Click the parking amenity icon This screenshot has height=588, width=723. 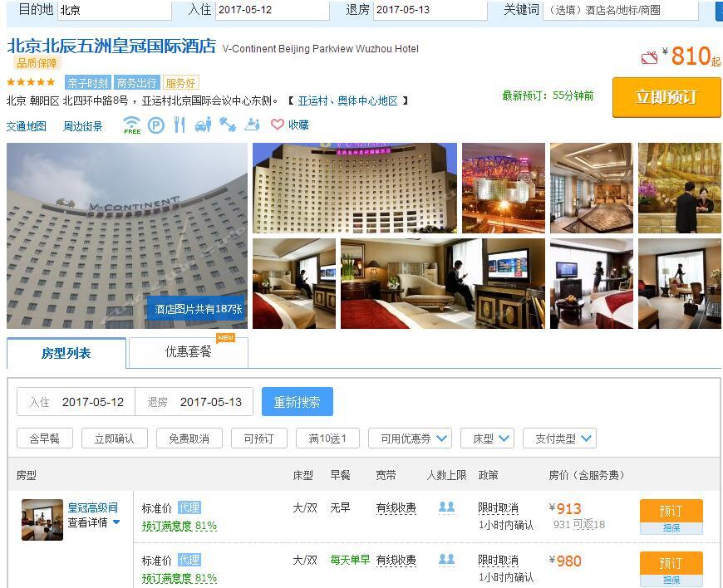[156, 125]
